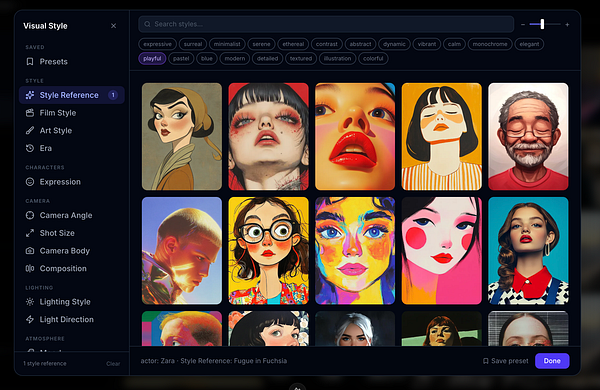Switch to the Era category
Screen dimensions: 600x390
72,148
